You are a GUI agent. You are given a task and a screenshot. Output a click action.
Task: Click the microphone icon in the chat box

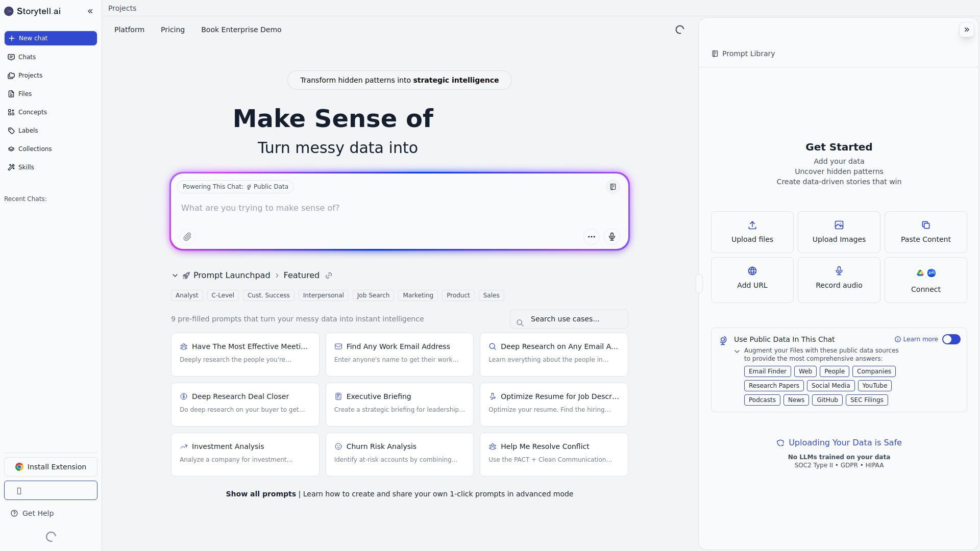pos(611,237)
